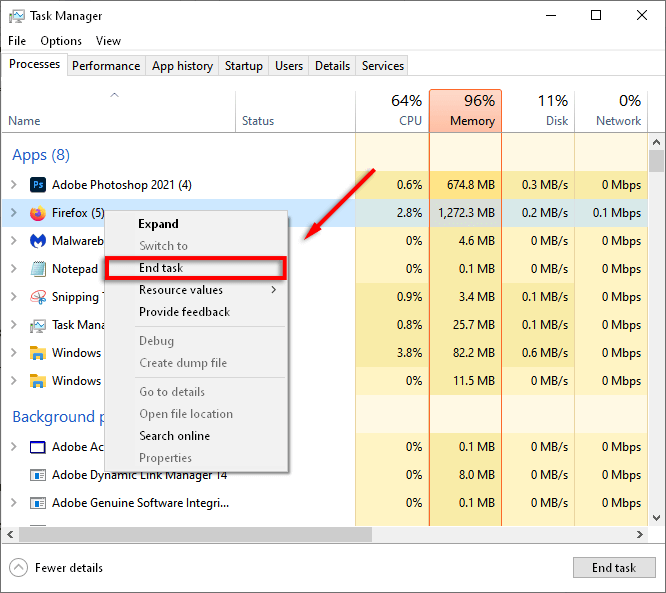Screen dimensions: 666x593
Task: Click the Adobe Photoshop 2021 app icon
Action: [38, 185]
